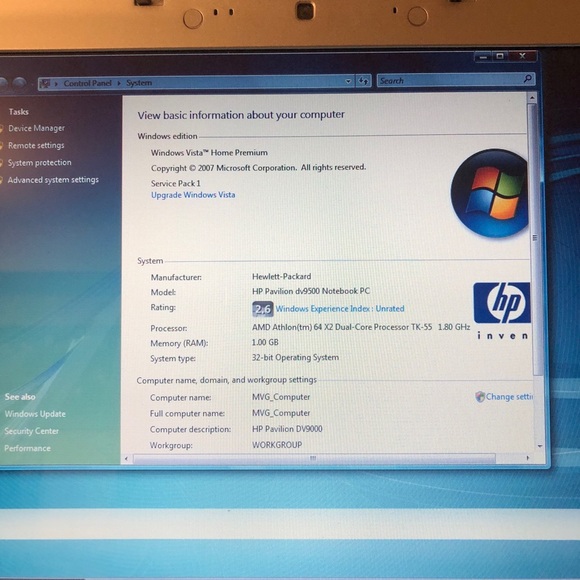
Task: Select '1.00 GB' memory value
Action: coord(265,342)
